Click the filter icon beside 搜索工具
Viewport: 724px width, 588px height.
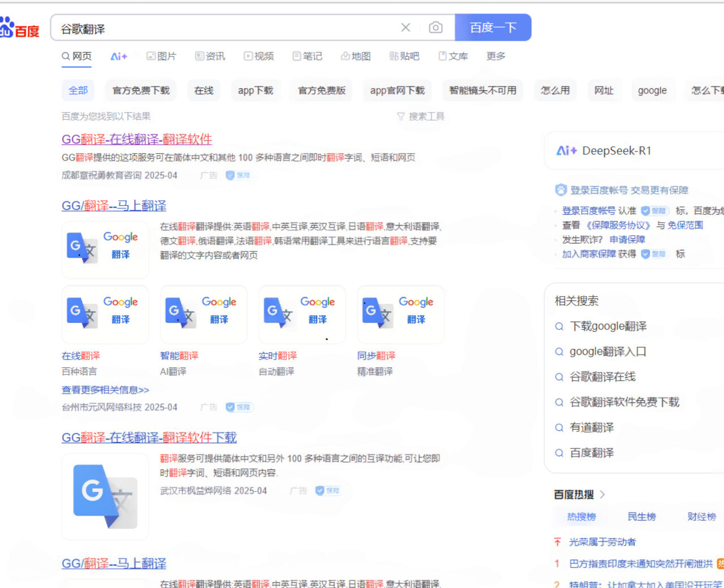400,116
